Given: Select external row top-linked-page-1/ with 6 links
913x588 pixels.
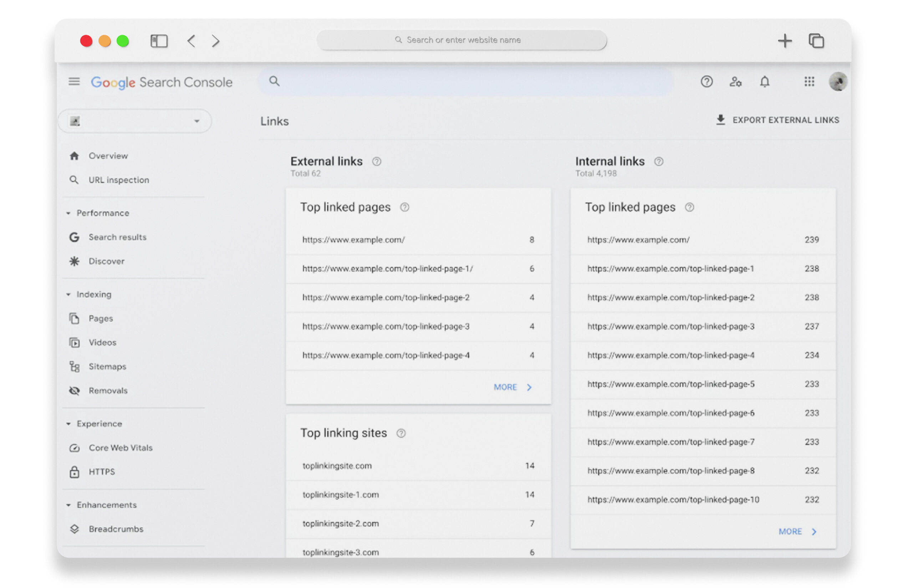Looking at the screenshot, I should pos(418,269).
